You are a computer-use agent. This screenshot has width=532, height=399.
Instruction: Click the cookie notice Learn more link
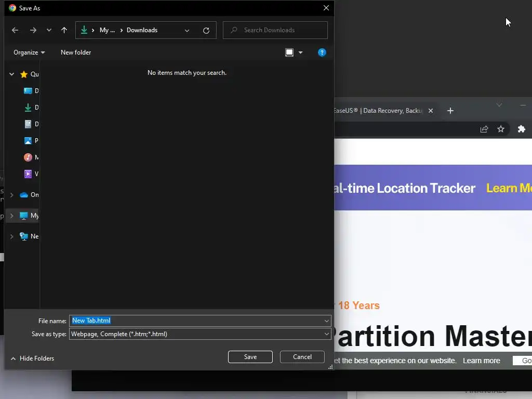[482, 361]
